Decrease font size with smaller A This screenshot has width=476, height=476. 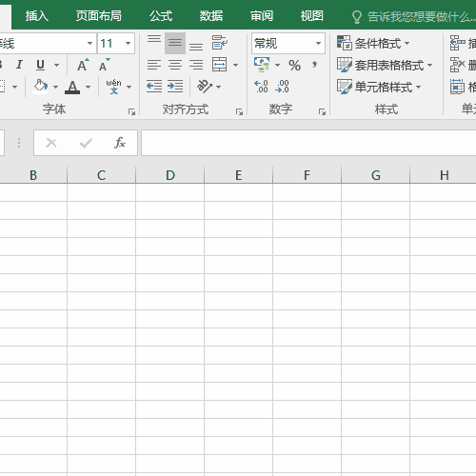coord(104,65)
